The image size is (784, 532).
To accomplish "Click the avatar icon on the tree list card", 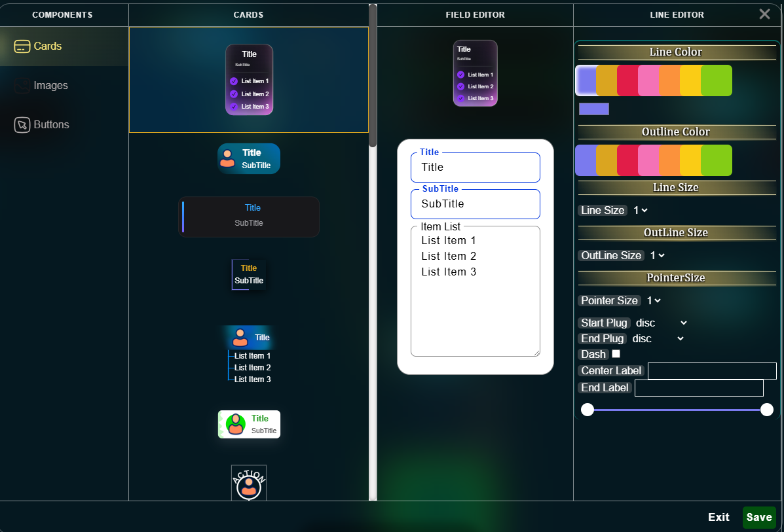I will [x=240, y=338].
